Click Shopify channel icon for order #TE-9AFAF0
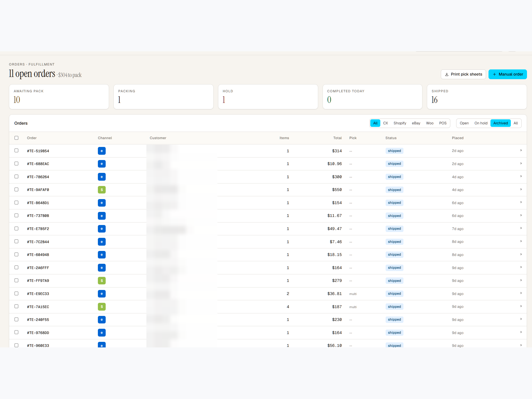Screen dimensions: 532x399 pyautogui.click(x=102, y=190)
